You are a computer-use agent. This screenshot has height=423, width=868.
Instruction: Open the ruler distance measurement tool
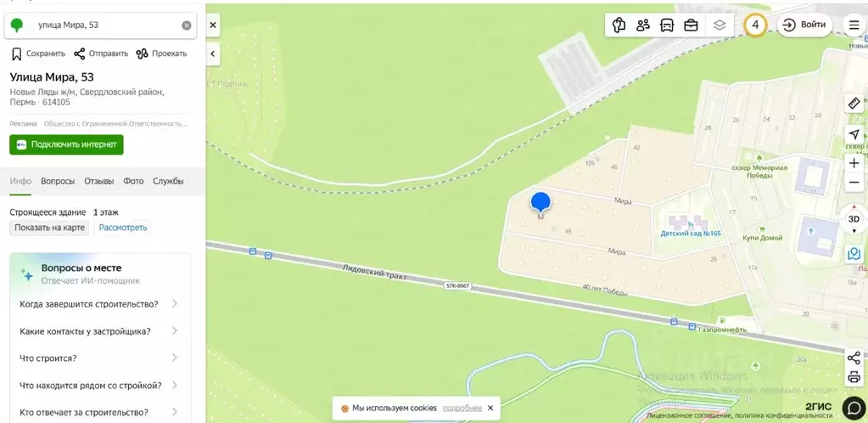click(x=854, y=103)
